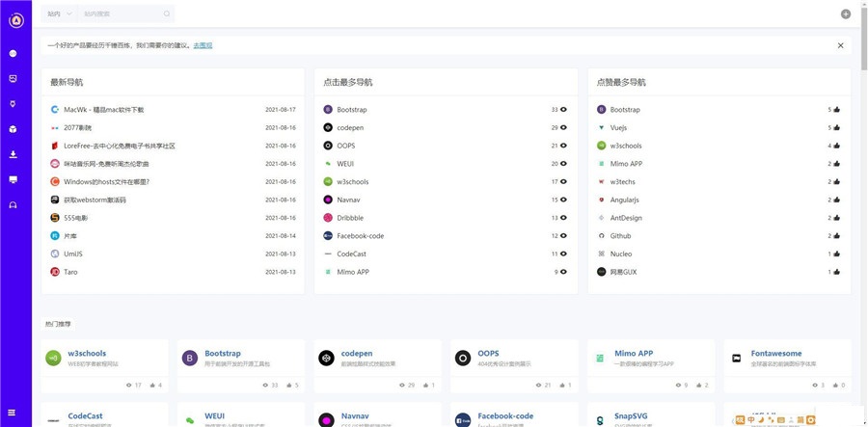The width and height of the screenshot is (868, 427).
Task: Click the search magnifier icon
Action: coord(167,14)
